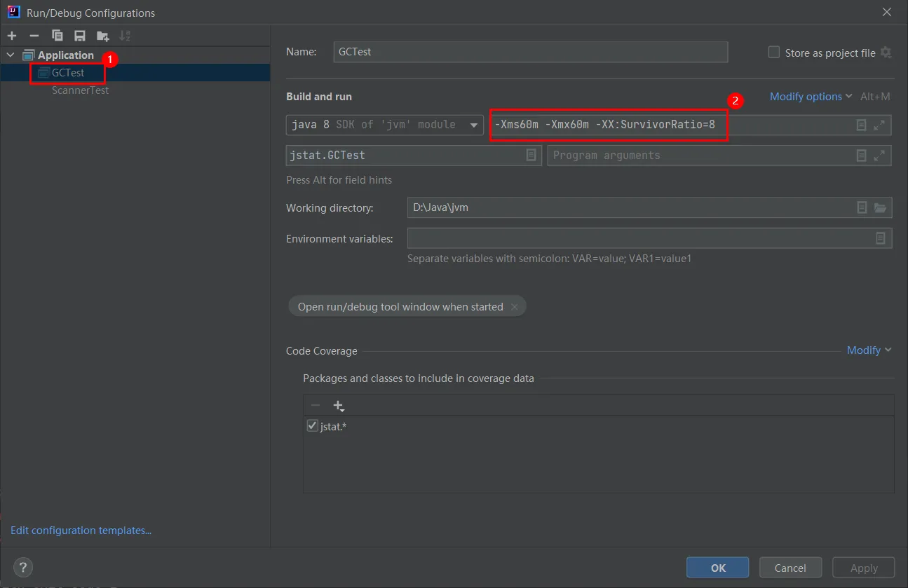Click the VM options insert macros icon

point(862,125)
